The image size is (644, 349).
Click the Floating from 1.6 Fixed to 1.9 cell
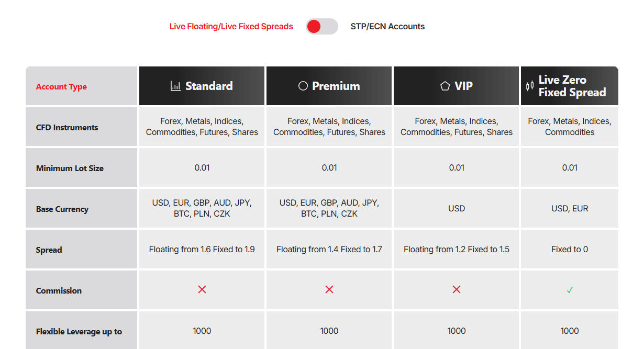202,249
